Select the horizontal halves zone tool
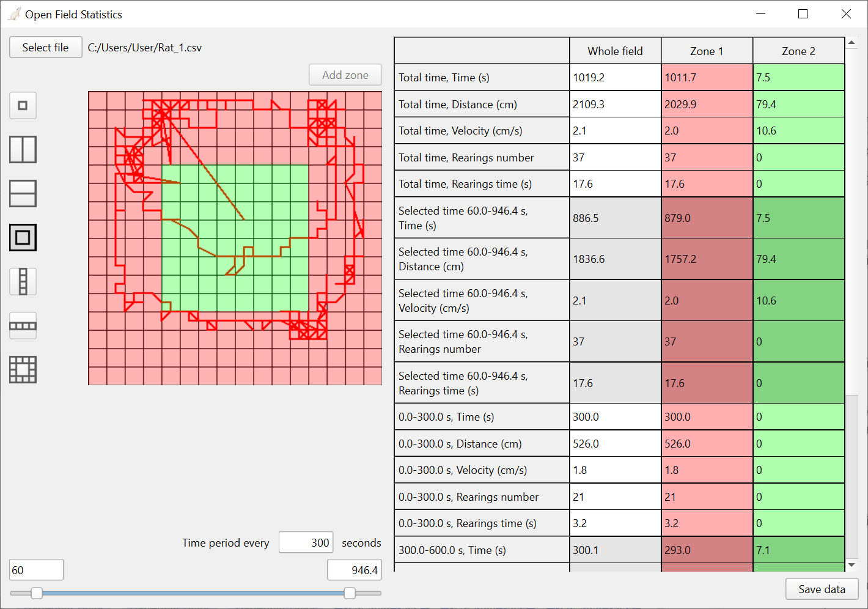The height and width of the screenshot is (609, 868). [23, 193]
